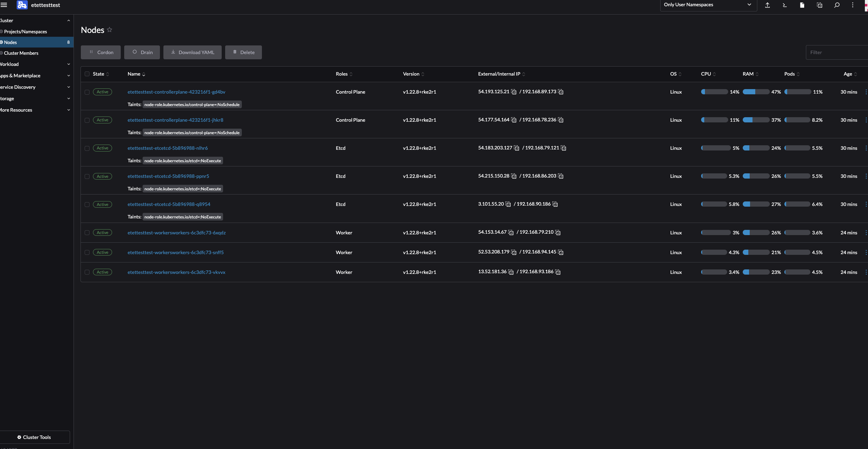The height and width of the screenshot is (449, 868).
Task: Open the Only User Namespaces dropdown
Action: click(707, 5)
